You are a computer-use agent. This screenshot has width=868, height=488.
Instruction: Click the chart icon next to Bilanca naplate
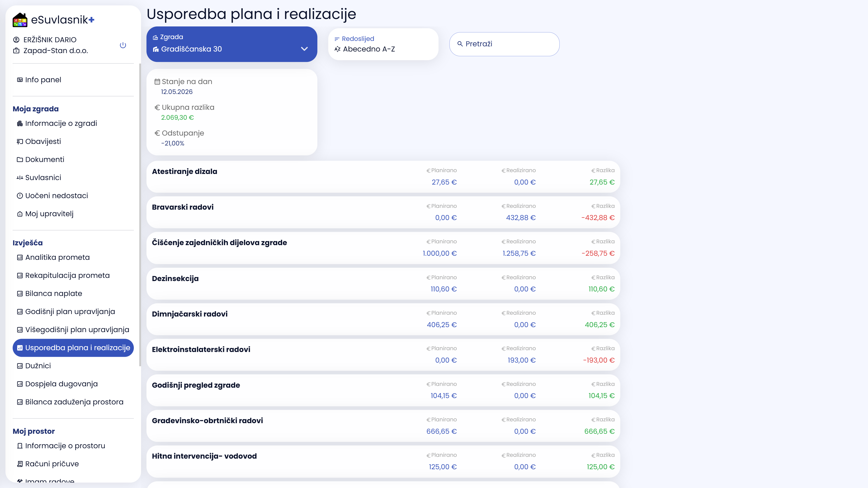click(x=20, y=294)
